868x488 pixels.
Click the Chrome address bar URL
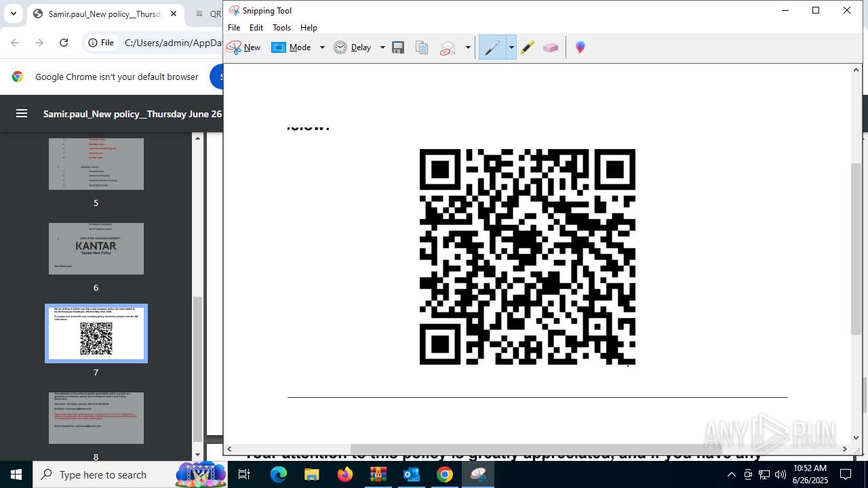click(173, 43)
